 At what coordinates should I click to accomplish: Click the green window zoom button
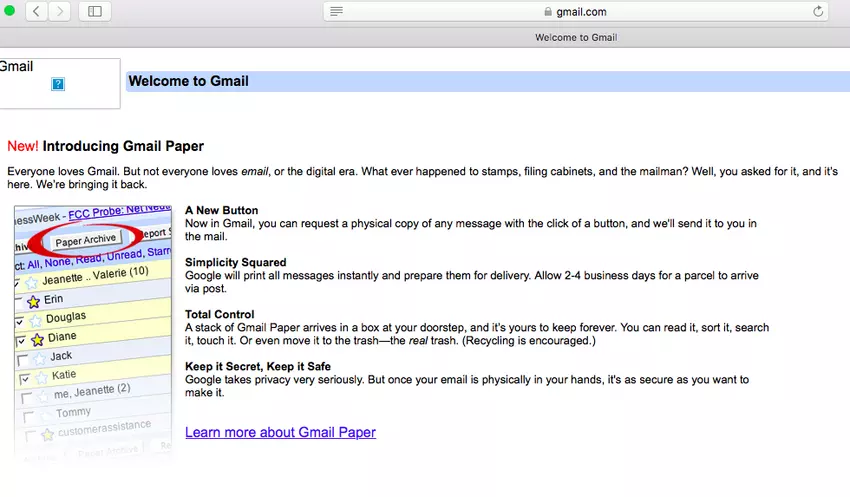[9, 10]
